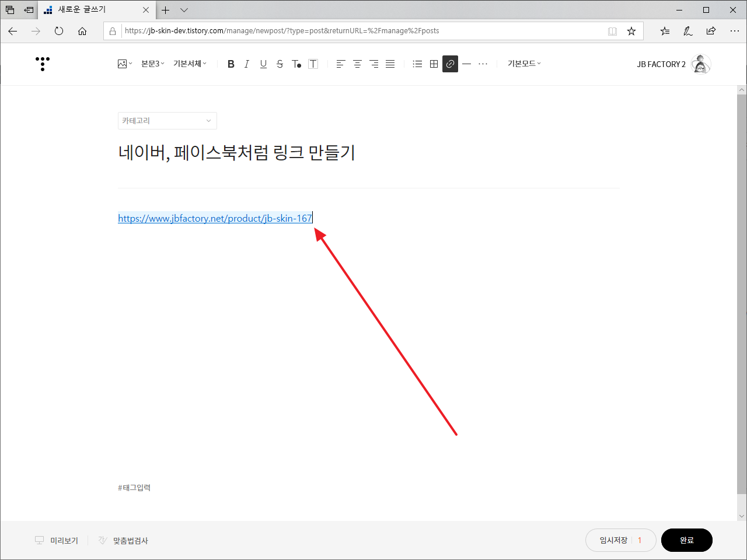
Task: Share this page
Action: click(x=711, y=32)
